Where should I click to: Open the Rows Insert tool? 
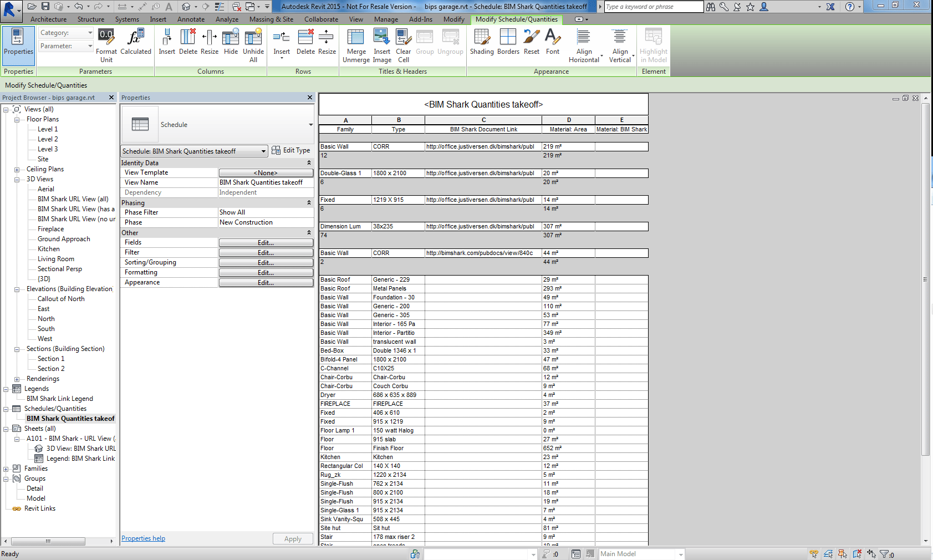tap(282, 43)
